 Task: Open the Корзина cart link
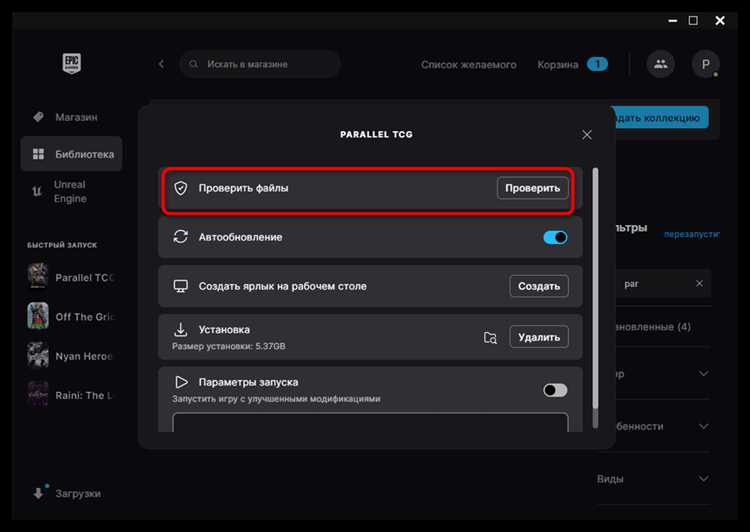point(558,65)
